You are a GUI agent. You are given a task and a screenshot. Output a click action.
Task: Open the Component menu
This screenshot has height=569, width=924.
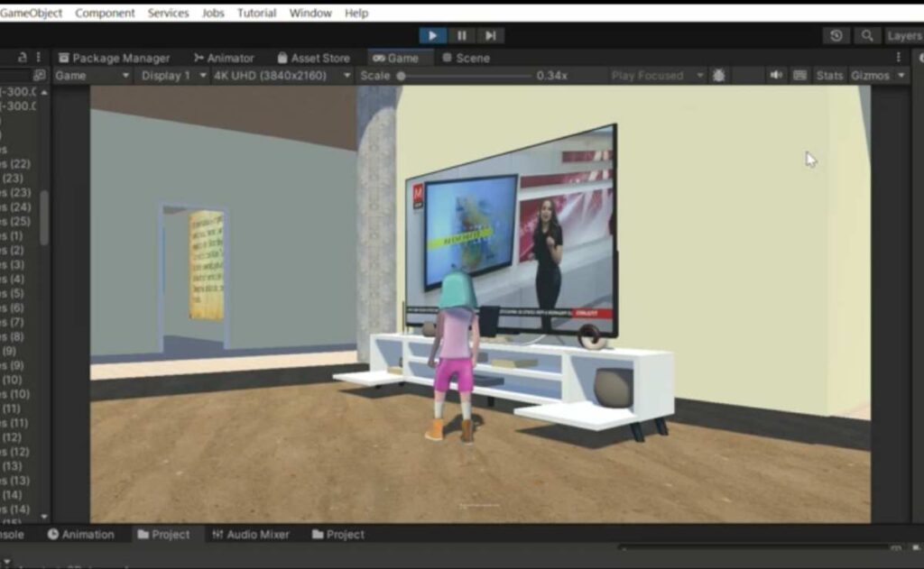pyautogui.click(x=105, y=13)
